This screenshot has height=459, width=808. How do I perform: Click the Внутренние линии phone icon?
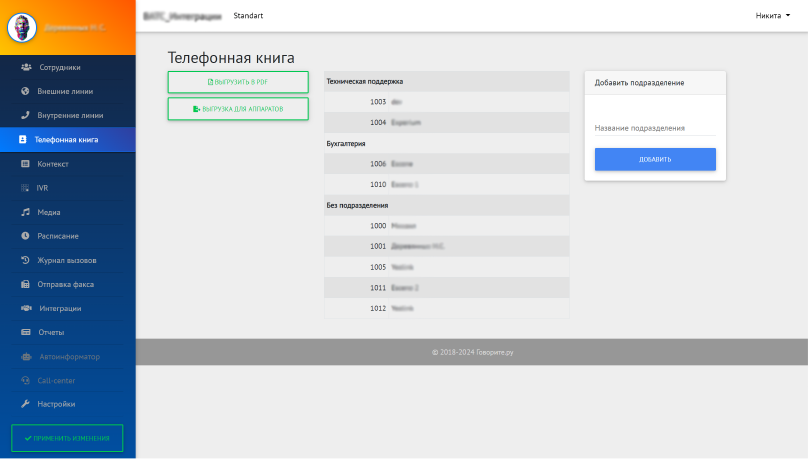click(x=25, y=116)
